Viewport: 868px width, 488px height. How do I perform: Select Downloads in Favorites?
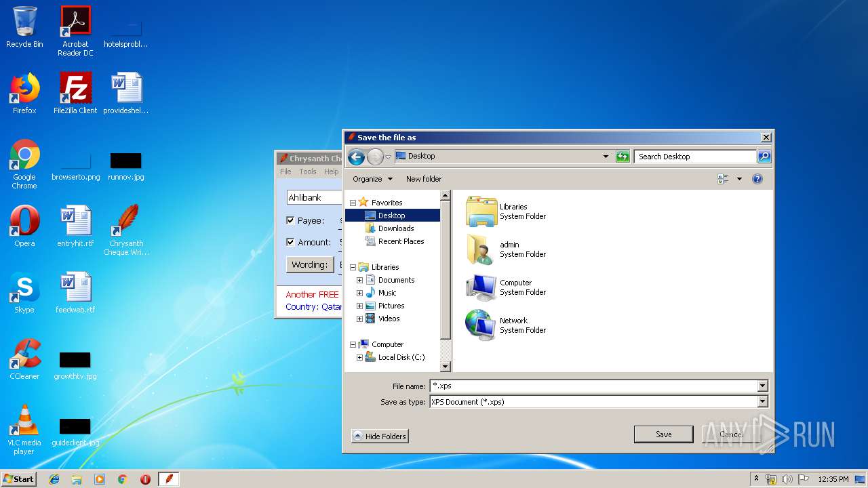[x=389, y=228]
